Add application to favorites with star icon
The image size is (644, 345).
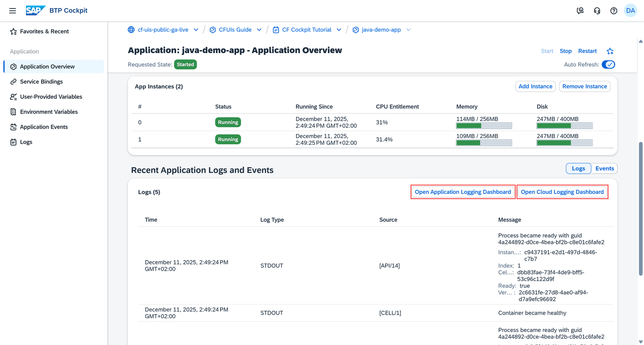point(610,51)
